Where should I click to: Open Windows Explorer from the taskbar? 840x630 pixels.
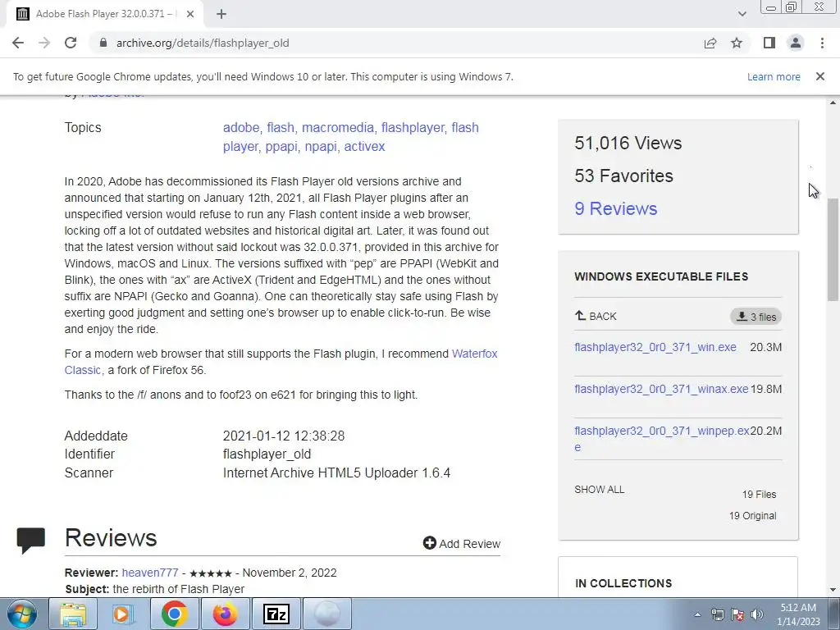(x=73, y=614)
